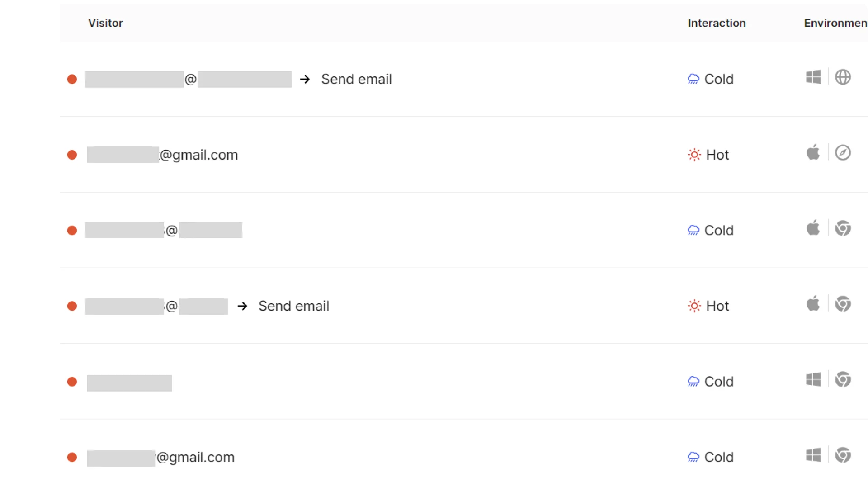This screenshot has width=868, height=482.
Task: Click the Apple icon in the second visitor row
Action: (x=813, y=152)
